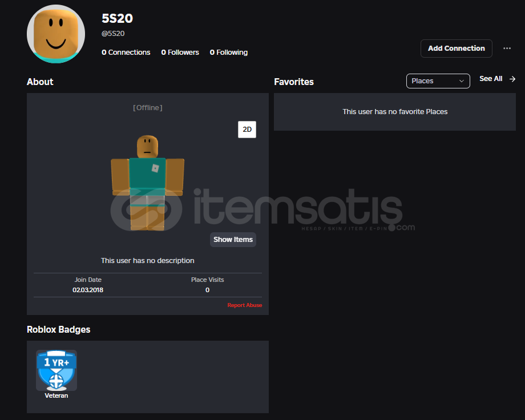The width and height of the screenshot is (525, 420).
Task: Click the Veteran 1 YR+ badge icon
Action: click(56, 370)
